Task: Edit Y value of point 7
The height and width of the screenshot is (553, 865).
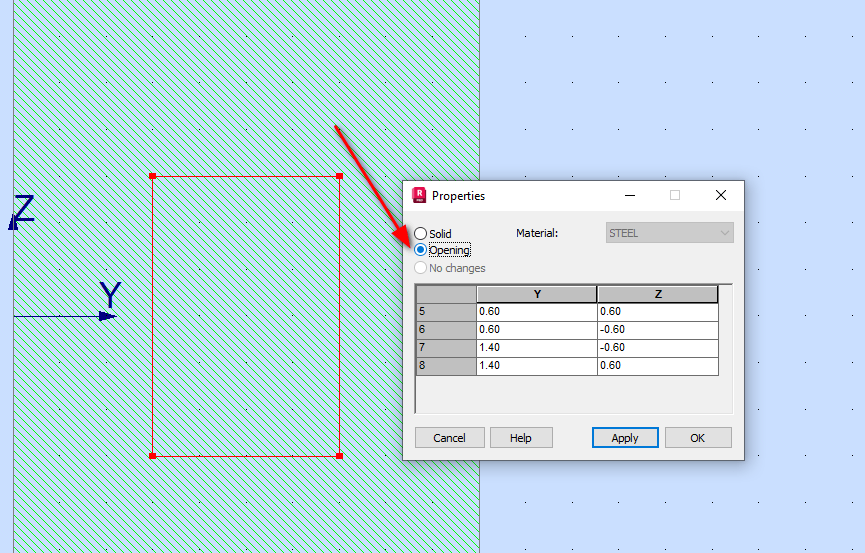Action: coord(537,348)
